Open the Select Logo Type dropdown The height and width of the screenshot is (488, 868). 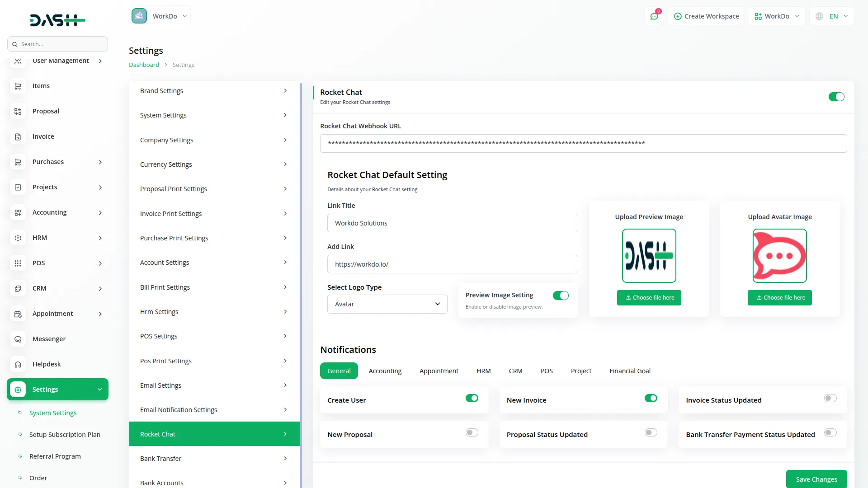(387, 304)
